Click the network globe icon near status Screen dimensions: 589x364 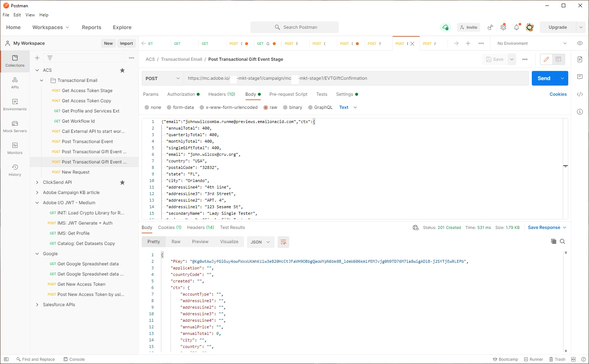point(416,227)
